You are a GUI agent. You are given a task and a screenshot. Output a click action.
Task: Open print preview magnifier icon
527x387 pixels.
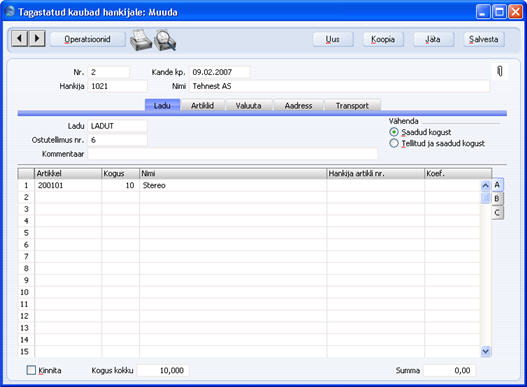165,40
